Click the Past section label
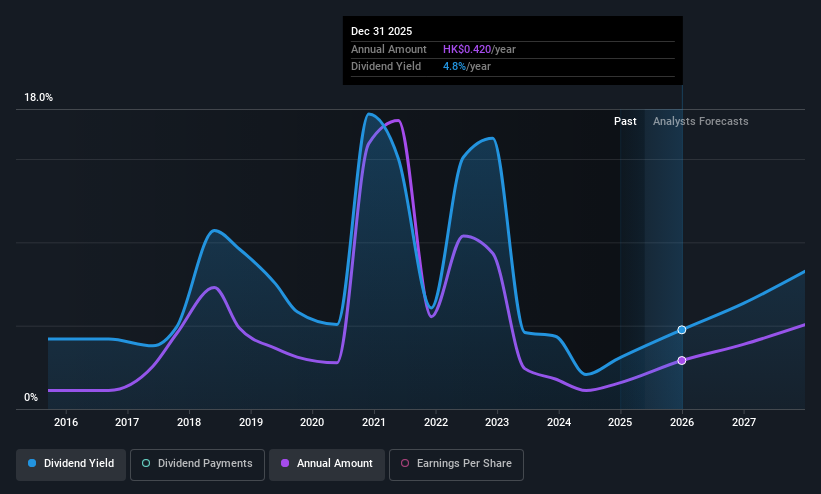Screen dimensions: 821x494 625,122
